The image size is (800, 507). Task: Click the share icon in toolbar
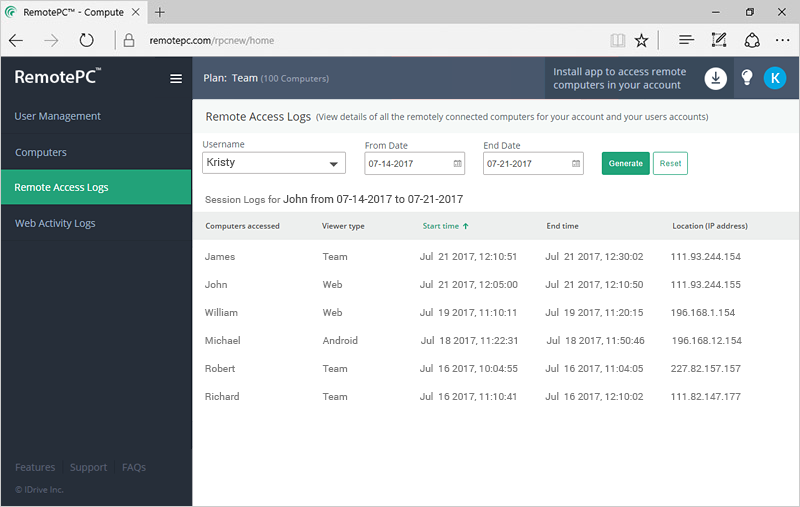tap(752, 40)
